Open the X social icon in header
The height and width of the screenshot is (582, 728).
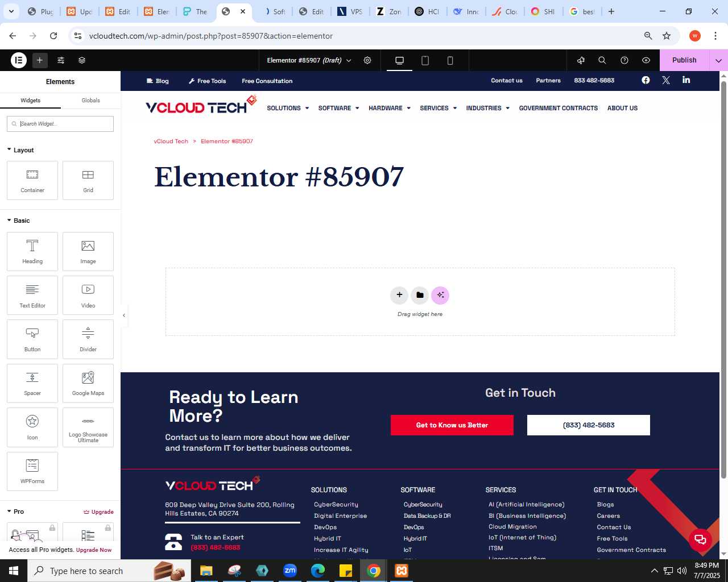tap(666, 80)
